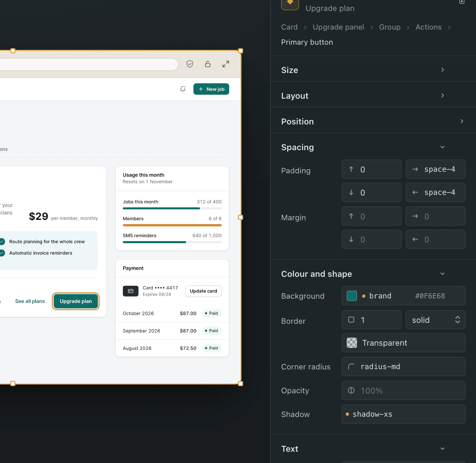This screenshot has width=476, height=463.
Task: Click the New job button
Action: click(x=211, y=89)
